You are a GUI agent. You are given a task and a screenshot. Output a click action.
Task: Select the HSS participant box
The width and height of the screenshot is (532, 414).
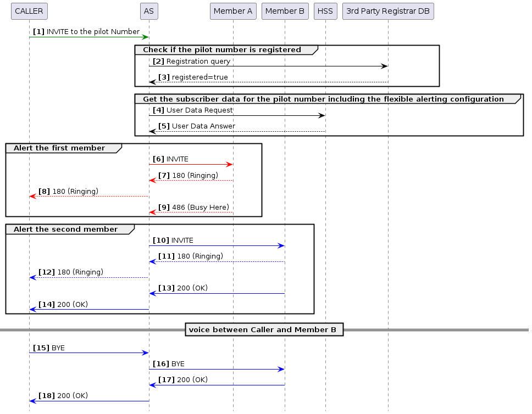click(325, 11)
